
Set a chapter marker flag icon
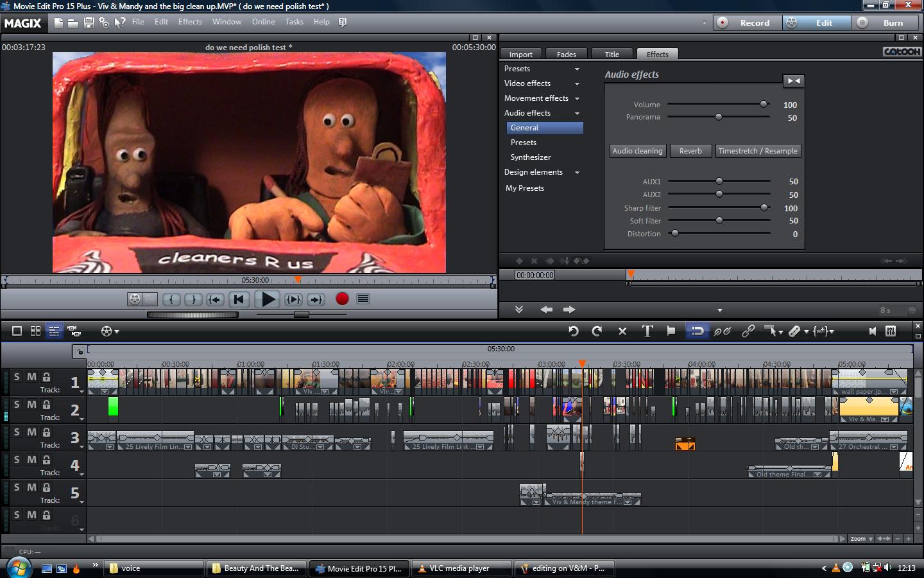click(x=671, y=331)
